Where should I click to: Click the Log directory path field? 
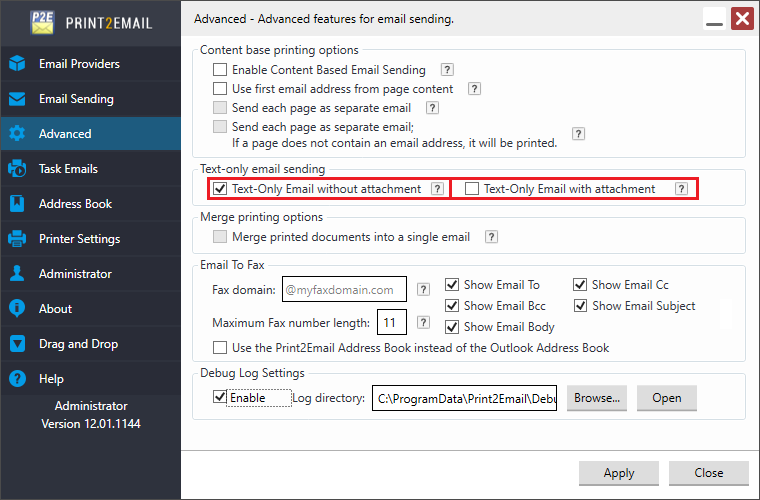464,398
